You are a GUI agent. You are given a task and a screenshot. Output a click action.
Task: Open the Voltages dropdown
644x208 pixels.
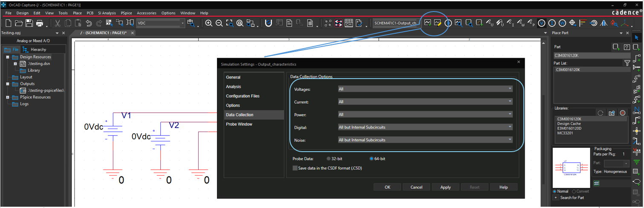pyautogui.click(x=425, y=89)
